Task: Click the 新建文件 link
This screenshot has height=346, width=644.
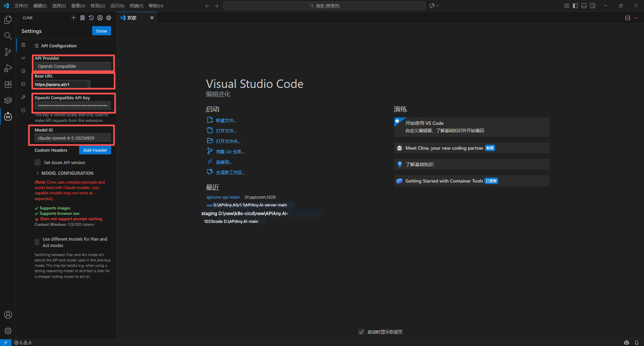Action: pos(226,120)
